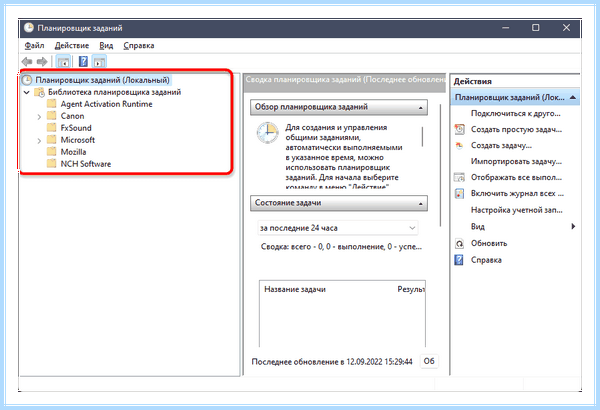Image resolution: width=600 pixels, height=410 pixels.
Task: Collapse Библиотека планировщика заданий chevron
Action: [26, 92]
